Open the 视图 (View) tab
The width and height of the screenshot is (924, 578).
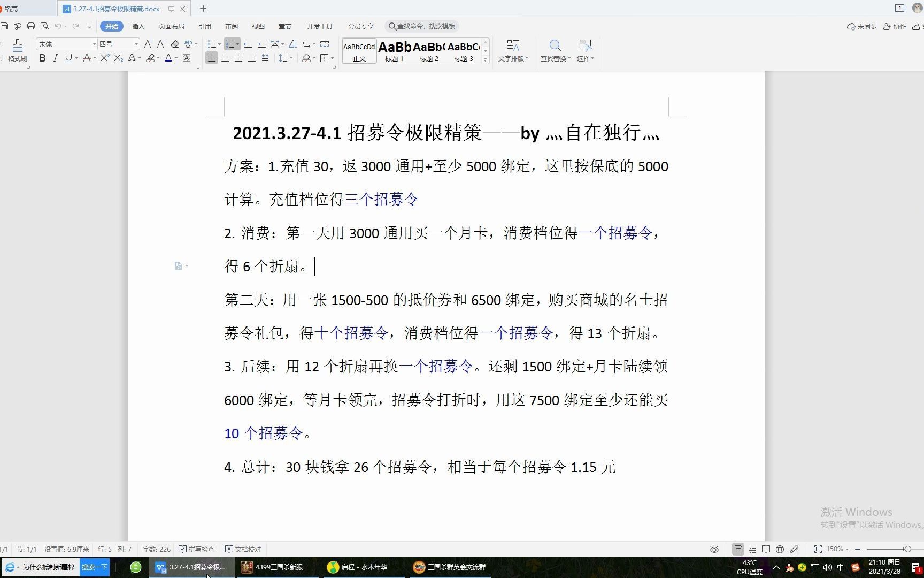pyautogui.click(x=258, y=26)
